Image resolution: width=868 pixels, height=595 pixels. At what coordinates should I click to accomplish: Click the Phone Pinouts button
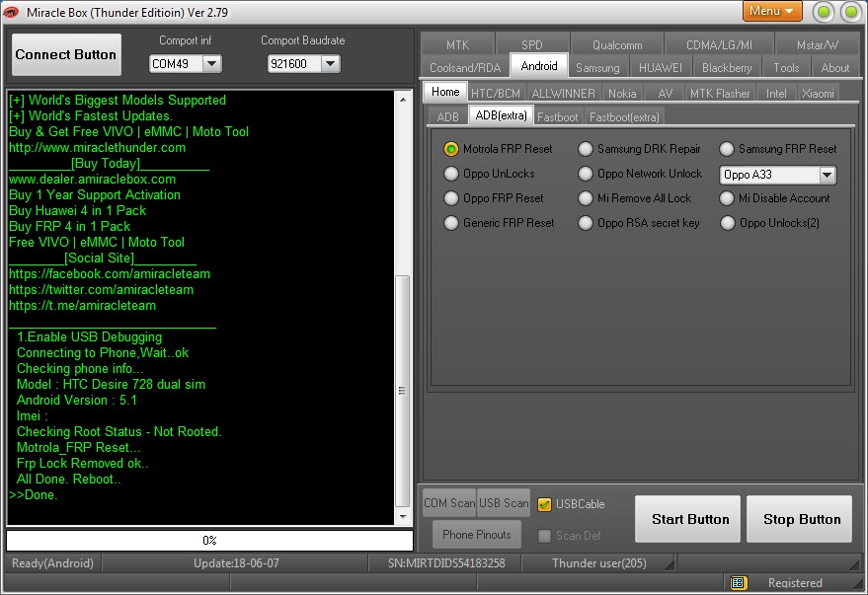coord(477,534)
